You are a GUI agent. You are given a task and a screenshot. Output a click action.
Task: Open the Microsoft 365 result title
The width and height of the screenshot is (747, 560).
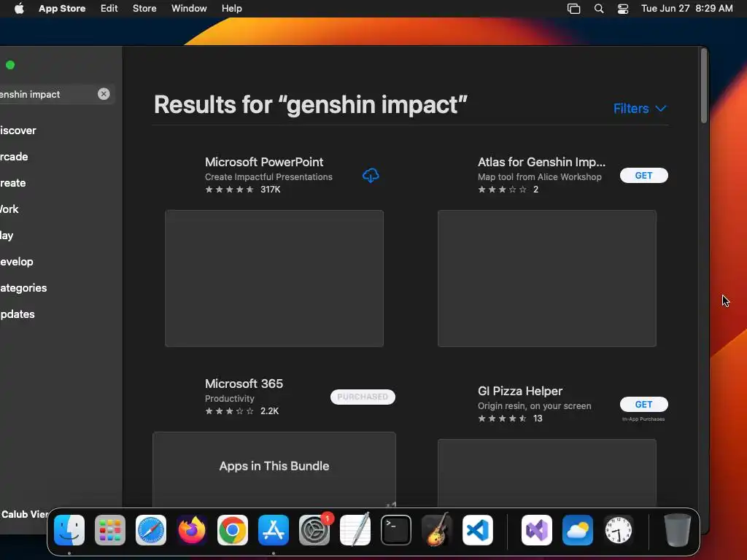(x=244, y=384)
